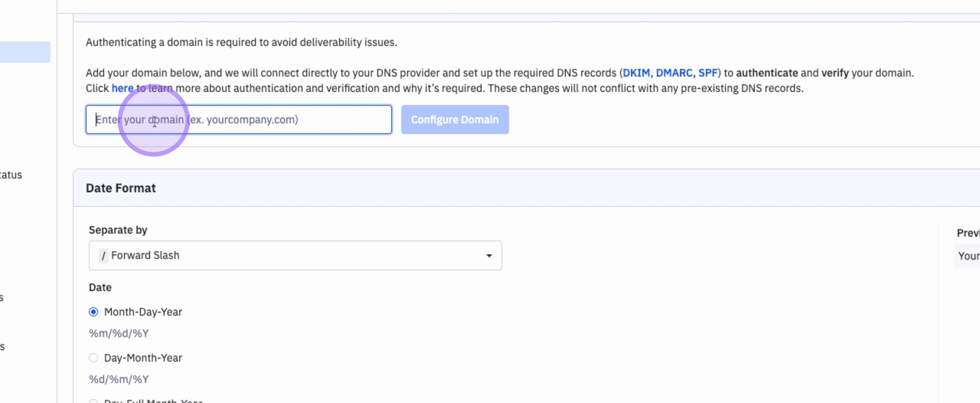The height and width of the screenshot is (403, 980).
Task: Click the bold "authenticate" text in description
Action: click(x=767, y=73)
